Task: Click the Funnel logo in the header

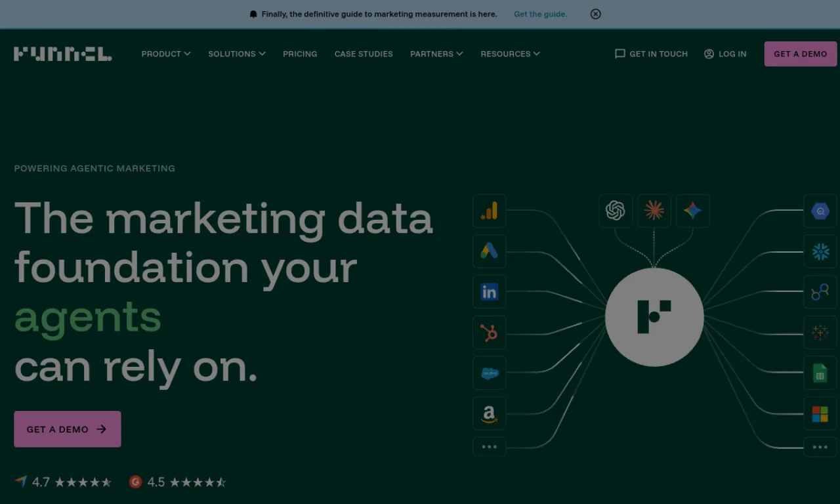Action: point(63,54)
